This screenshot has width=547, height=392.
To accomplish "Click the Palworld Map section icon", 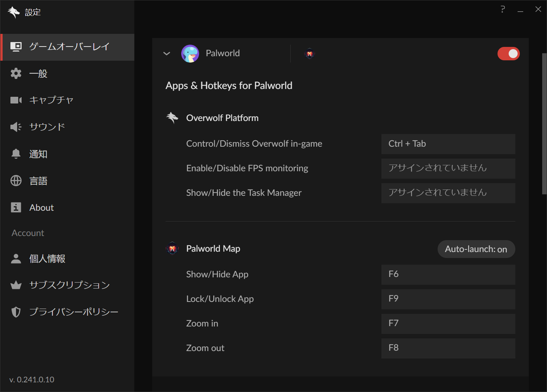I will (x=172, y=248).
